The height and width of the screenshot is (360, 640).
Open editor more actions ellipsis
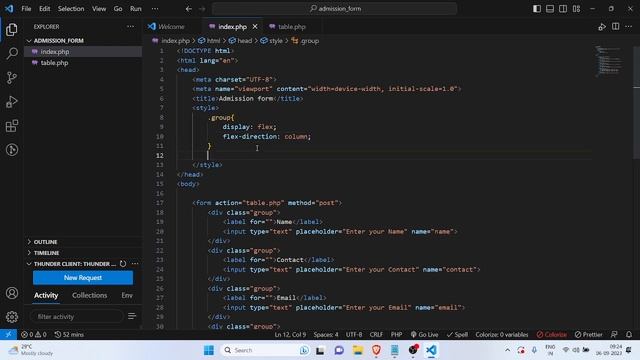tap(628, 27)
